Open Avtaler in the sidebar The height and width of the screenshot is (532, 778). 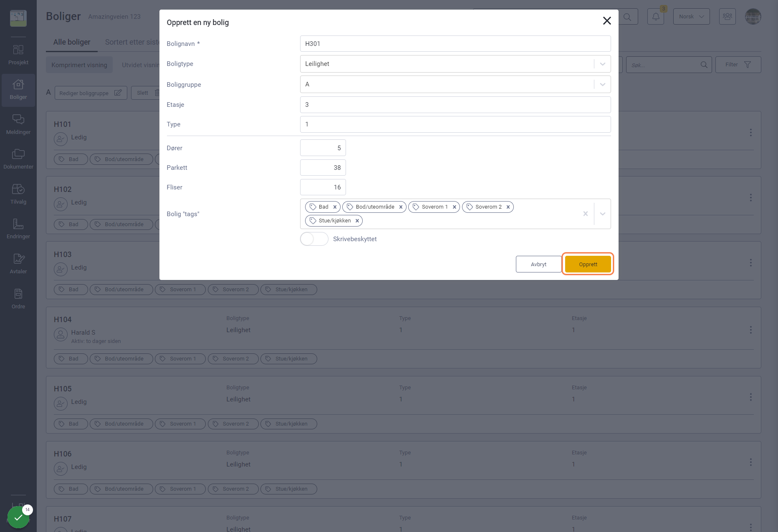[18, 264]
